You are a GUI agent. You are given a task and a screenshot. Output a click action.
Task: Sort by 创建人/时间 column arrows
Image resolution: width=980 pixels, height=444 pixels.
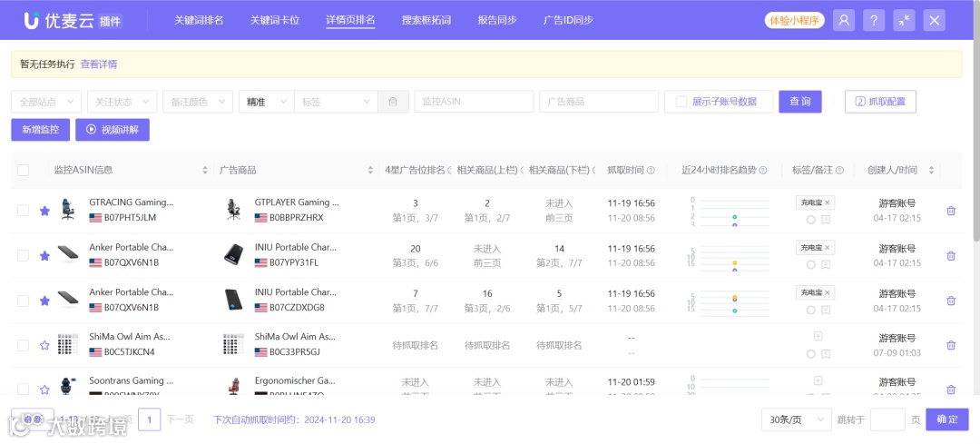click(x=931, y=170)
